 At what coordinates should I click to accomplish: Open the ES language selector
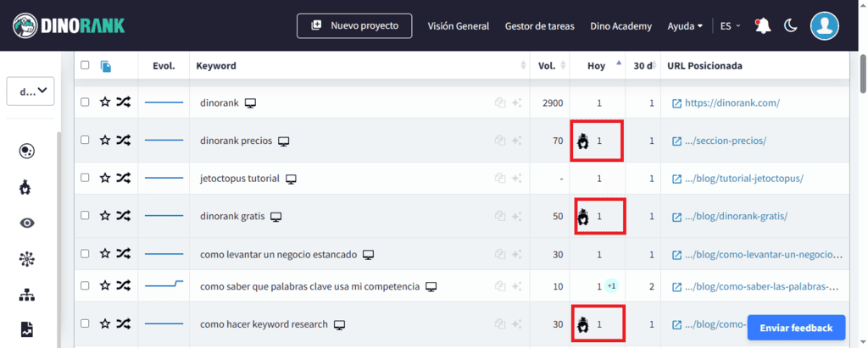coord(730,26)
